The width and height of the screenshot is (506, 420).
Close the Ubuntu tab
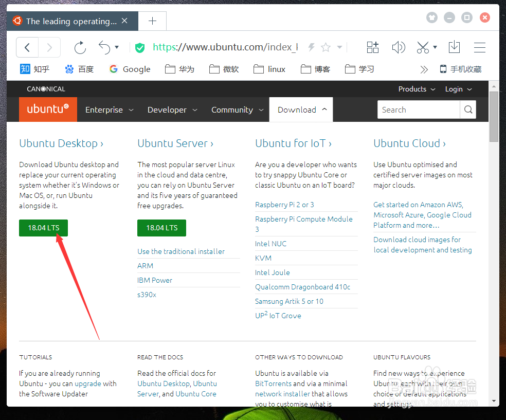(124, 21)
